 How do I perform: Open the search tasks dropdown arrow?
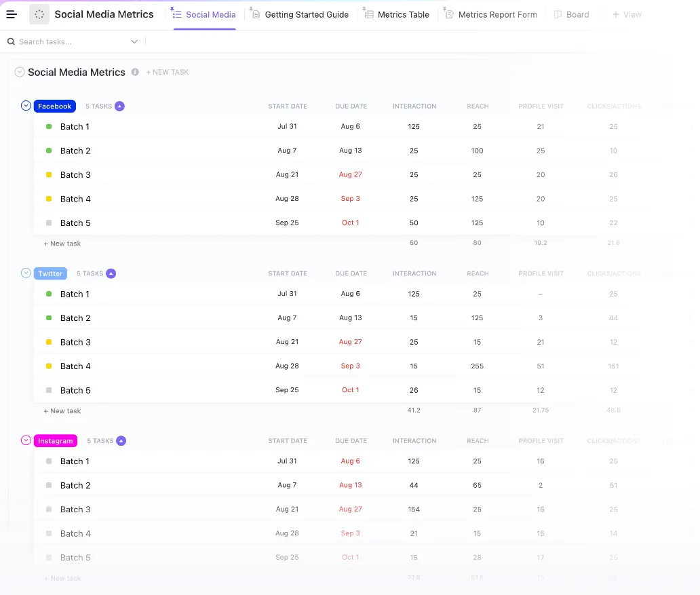click(x=134, y=41)
